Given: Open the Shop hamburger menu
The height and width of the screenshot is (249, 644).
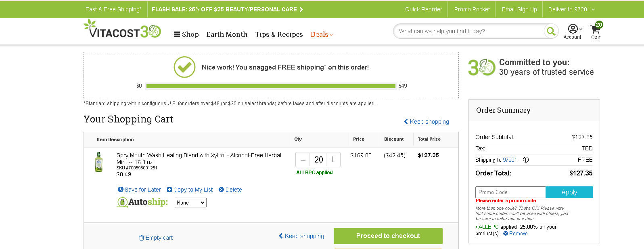Looking at the screenshot, I should point(186,34).
